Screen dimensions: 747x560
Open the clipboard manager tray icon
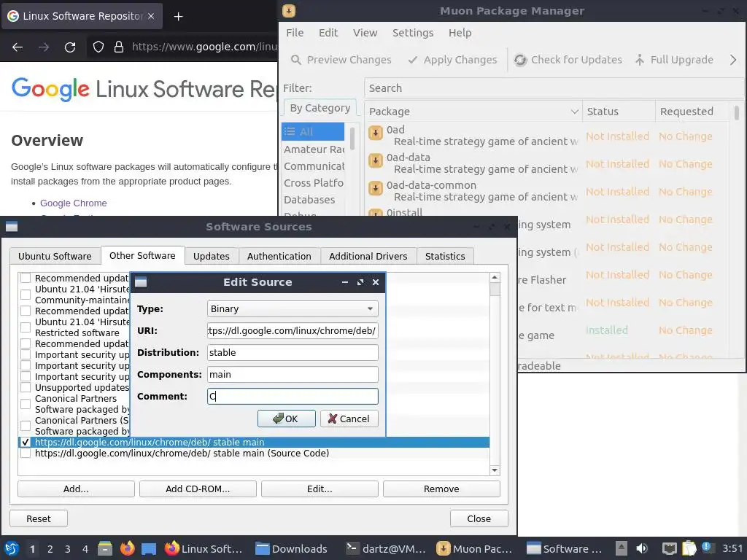click(x=689, y=548)
